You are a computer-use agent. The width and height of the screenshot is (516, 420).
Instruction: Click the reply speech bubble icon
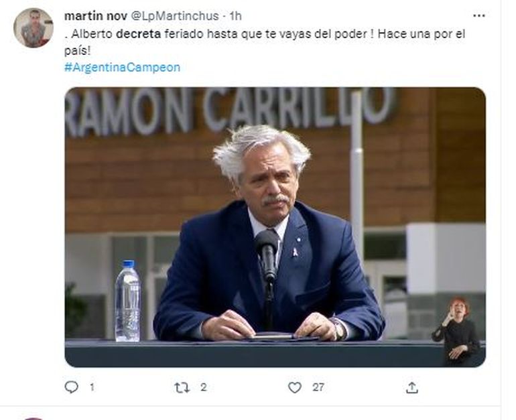pos(72,387)
